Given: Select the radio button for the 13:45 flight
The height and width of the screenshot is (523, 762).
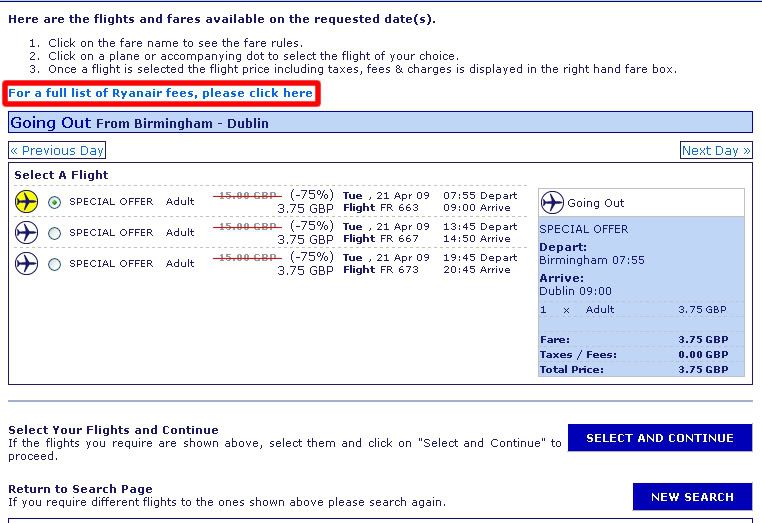Looking at the screenshot, I should [x=54, y=233].
